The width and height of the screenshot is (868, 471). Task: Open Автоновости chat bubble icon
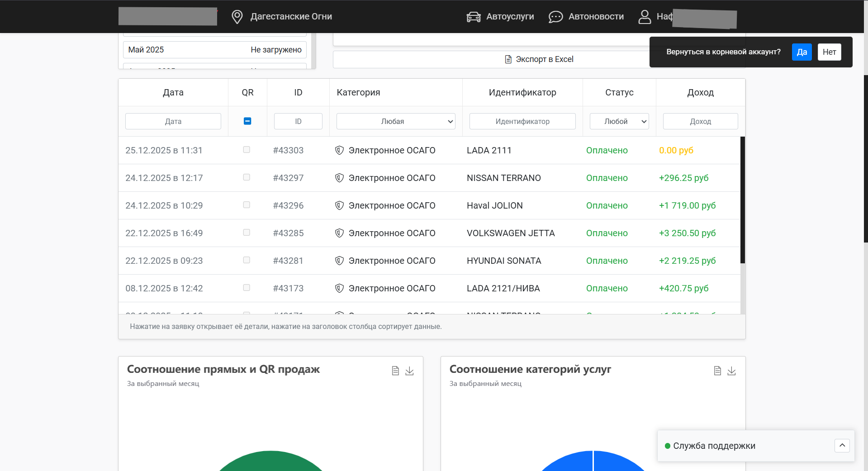(555, 17)
